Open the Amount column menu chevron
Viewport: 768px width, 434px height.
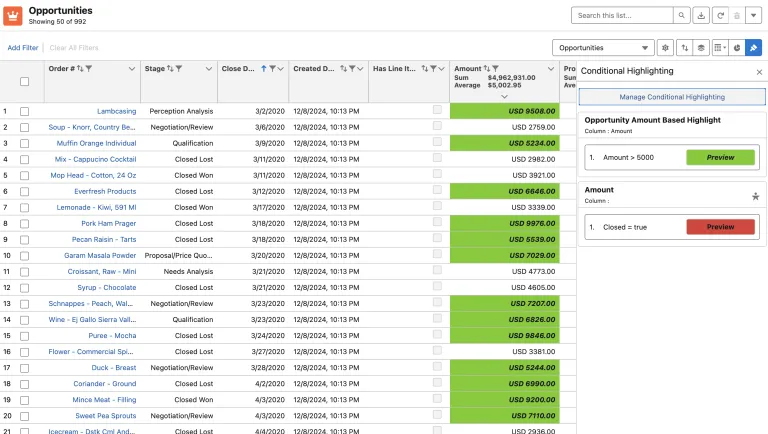pyautogui.click(x=551, y=69)
